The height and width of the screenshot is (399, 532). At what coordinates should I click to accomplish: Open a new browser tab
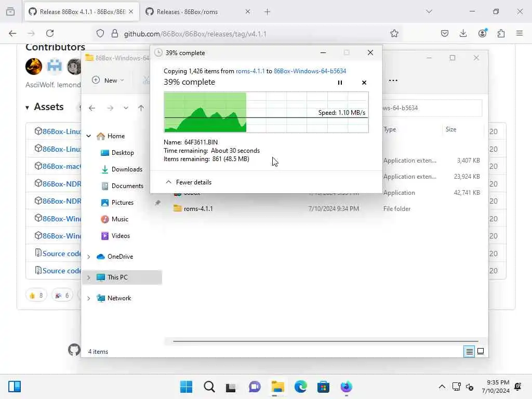(268, 12)
